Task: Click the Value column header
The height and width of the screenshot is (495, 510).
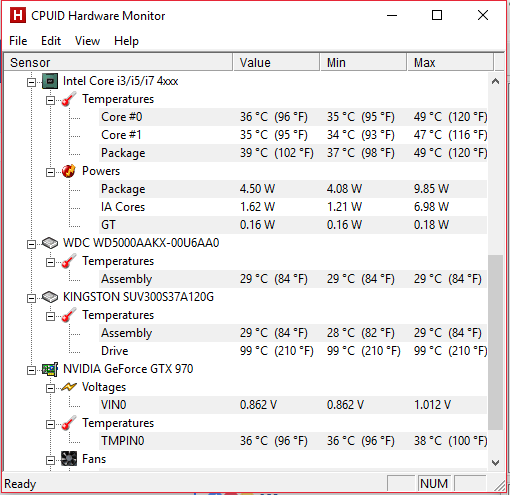Action: click(x=276, y=62)
